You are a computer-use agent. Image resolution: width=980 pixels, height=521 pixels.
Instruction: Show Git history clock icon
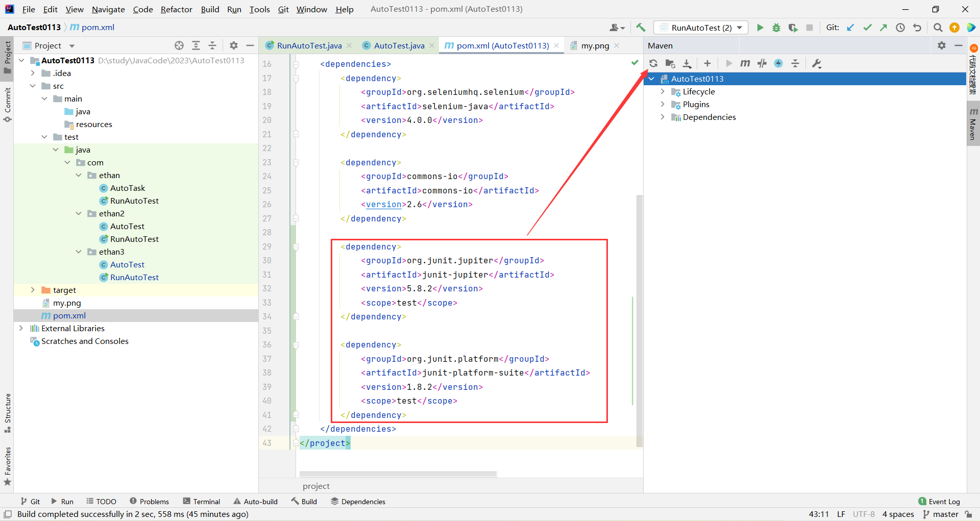click(900, 28)
